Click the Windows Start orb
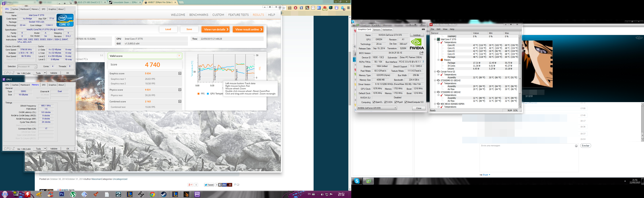Screen dimensions: 644x198 click(x=5, y=194)
